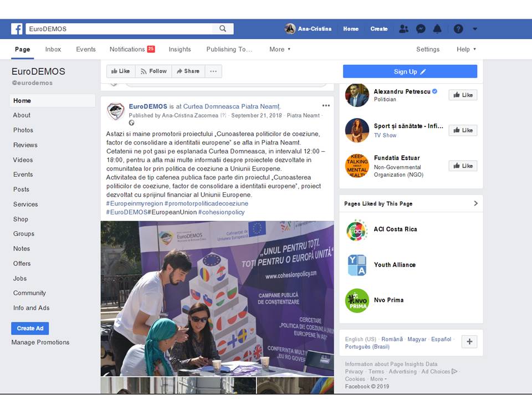Click the Create Ad button
This screenshot has height=399, width=532.
pyautogui.click(x=30, y=329)
